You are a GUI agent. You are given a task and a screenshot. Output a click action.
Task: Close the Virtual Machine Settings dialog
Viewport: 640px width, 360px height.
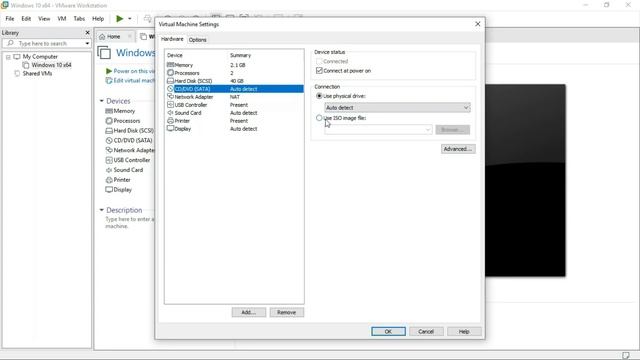coord(478,24)
